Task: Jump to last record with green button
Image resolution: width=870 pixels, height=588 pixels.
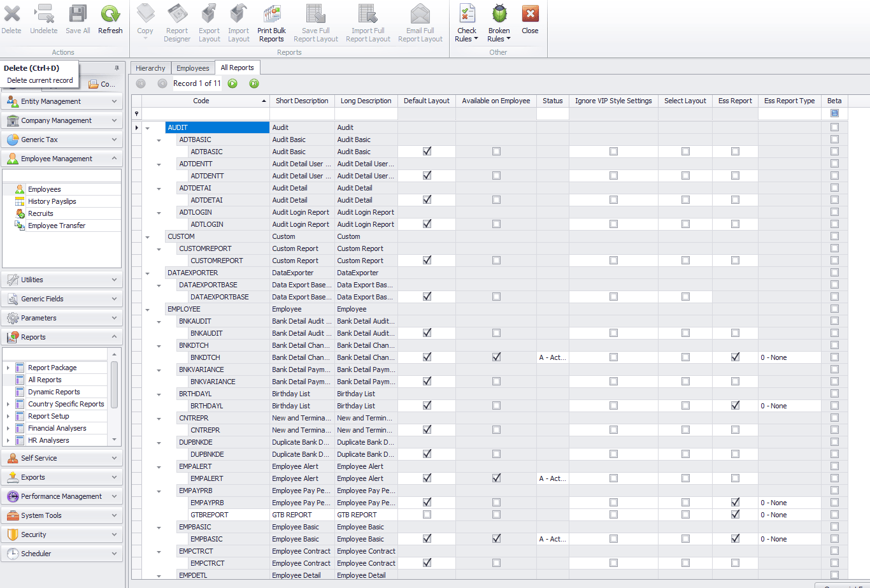Action: 254,83
